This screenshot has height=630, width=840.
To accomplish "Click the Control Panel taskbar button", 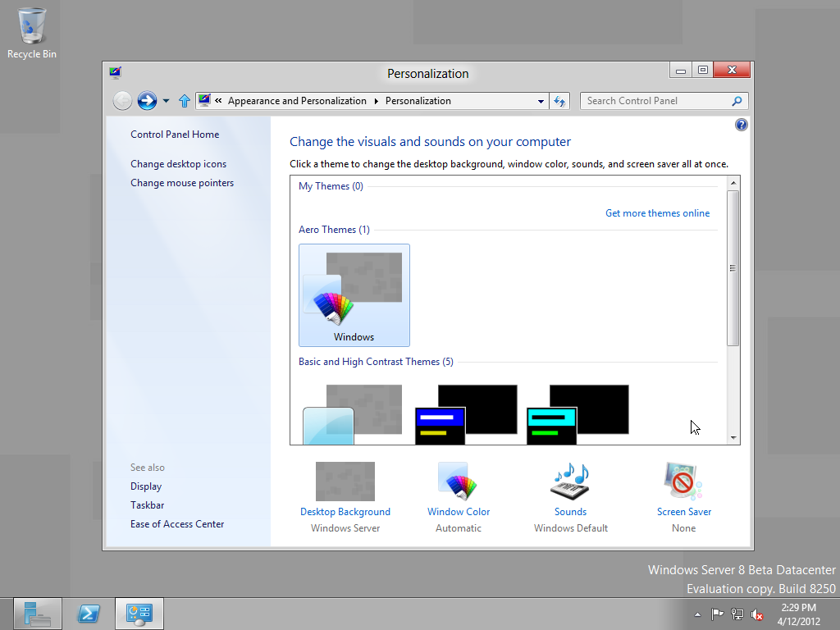I will [x=139, y=614].
